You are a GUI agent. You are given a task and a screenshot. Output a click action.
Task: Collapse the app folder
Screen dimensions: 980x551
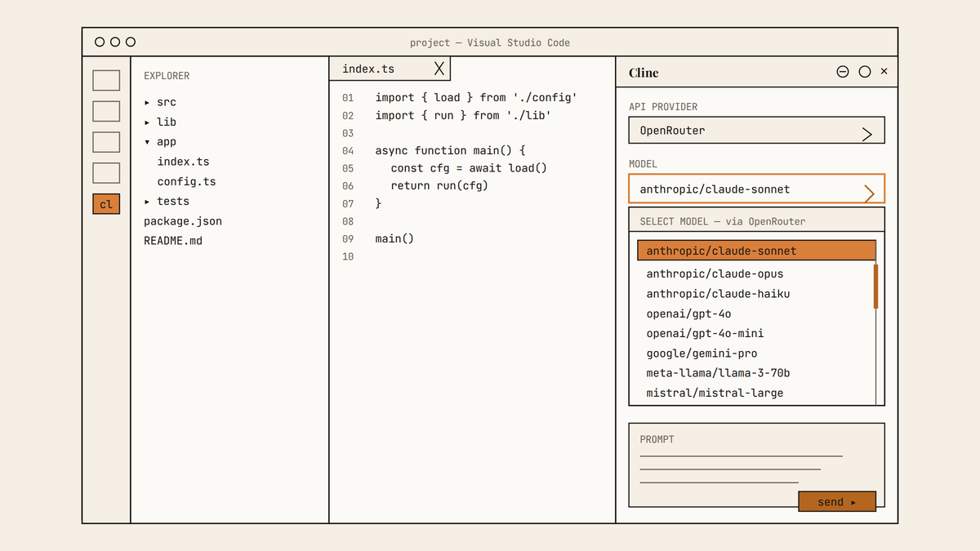click(160, 141)
